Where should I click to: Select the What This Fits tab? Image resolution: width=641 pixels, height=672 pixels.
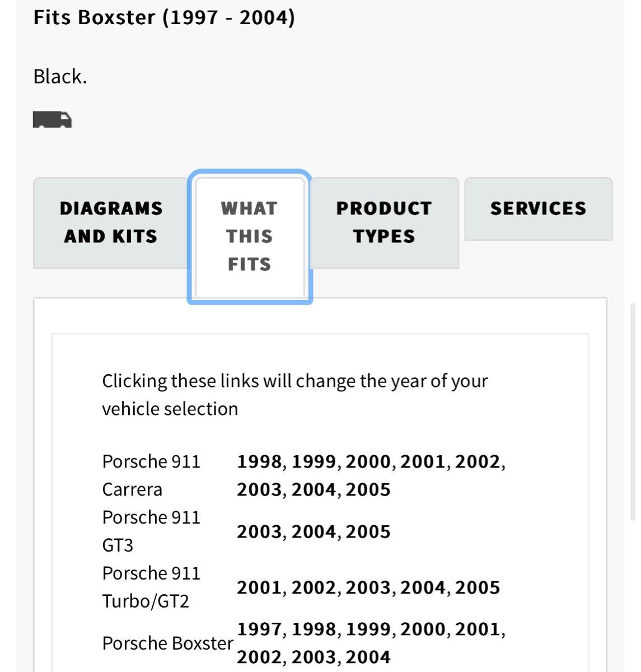pyautogui.click(x=249, y=236)
